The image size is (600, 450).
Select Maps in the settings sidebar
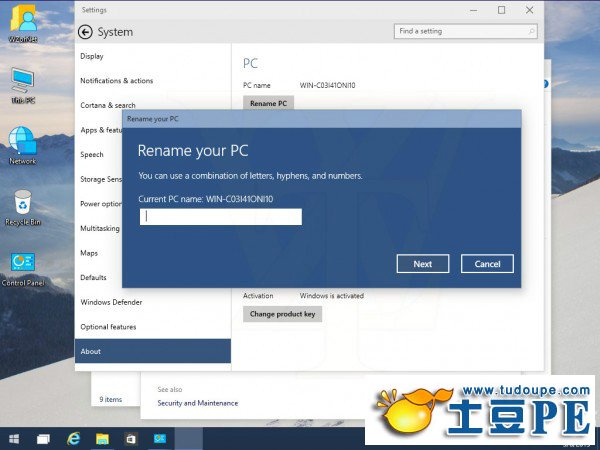pos(89,253)
